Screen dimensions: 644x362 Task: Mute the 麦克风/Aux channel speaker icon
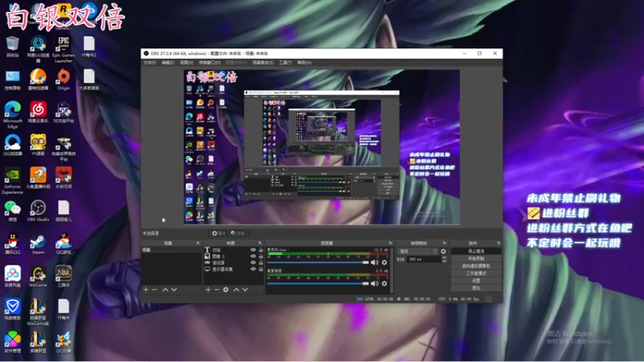[x=374, y=262]
